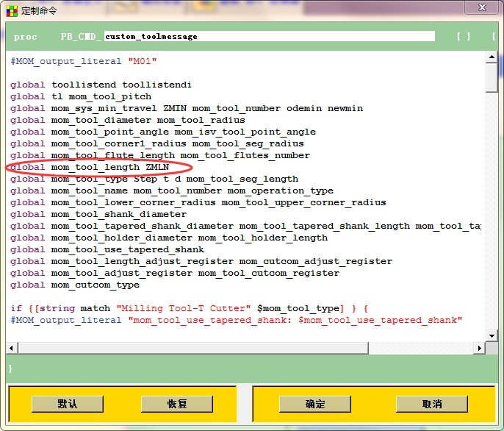The image size is (504, 431).
Task: Click line 'global mom_tool_diameter mom_tool_radius'
Action: click(x=128, y=120)
